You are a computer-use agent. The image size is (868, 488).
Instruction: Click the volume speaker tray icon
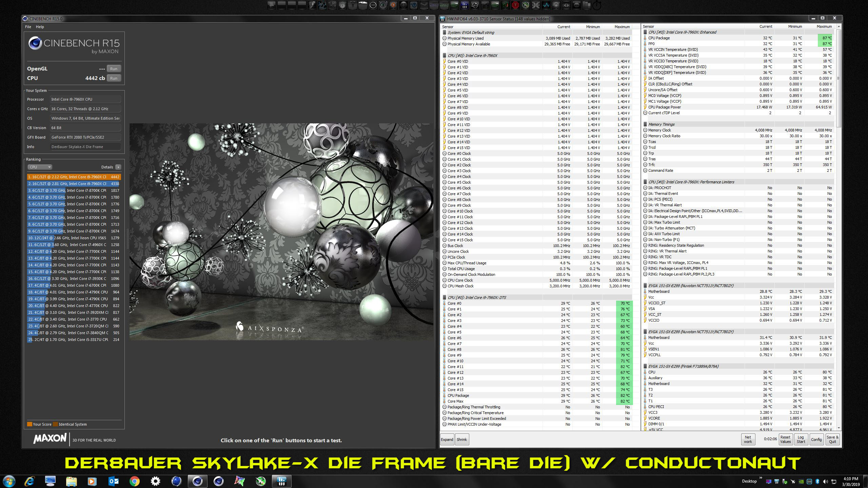[x=825, y=482]
